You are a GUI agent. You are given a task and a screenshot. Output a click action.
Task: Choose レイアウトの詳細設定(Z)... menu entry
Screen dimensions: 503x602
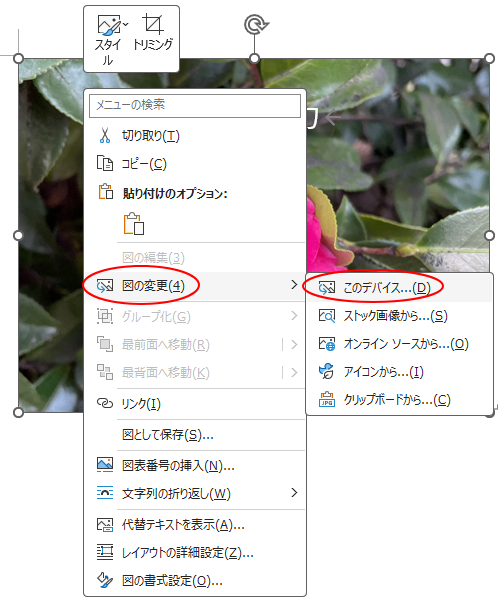click(x=195, y=552)
